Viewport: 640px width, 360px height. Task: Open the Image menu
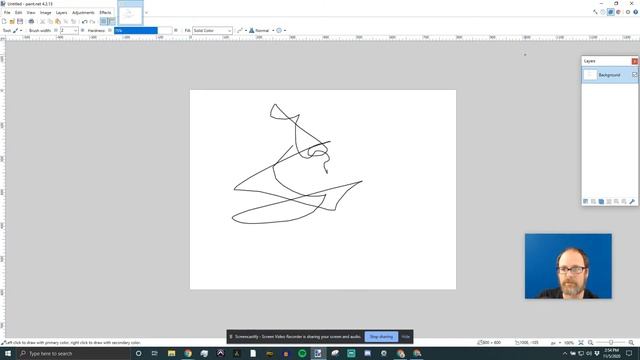click(45, 13)
